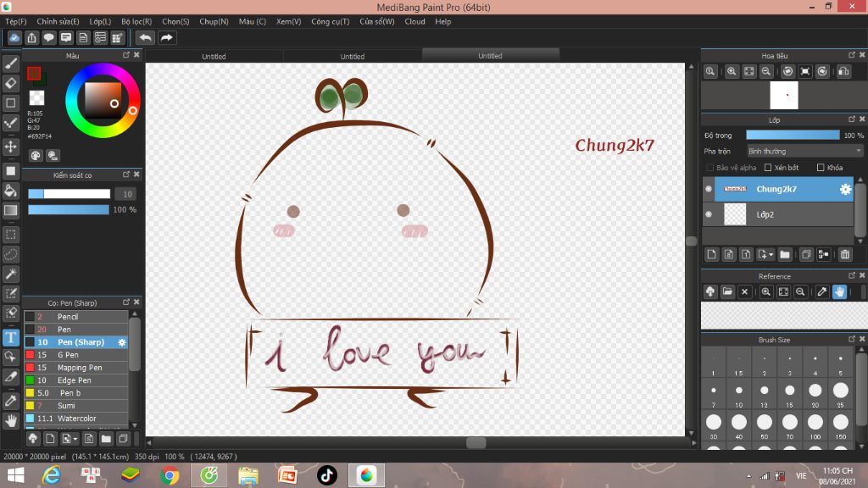Select the Edge Pen brush
Screen dimensions: 868x488
(x=76, y=380)
